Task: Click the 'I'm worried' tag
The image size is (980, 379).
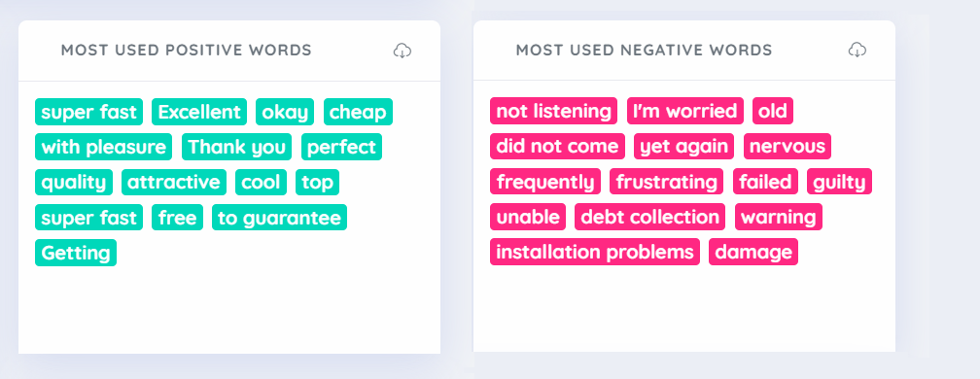Action: coord(685,111)
